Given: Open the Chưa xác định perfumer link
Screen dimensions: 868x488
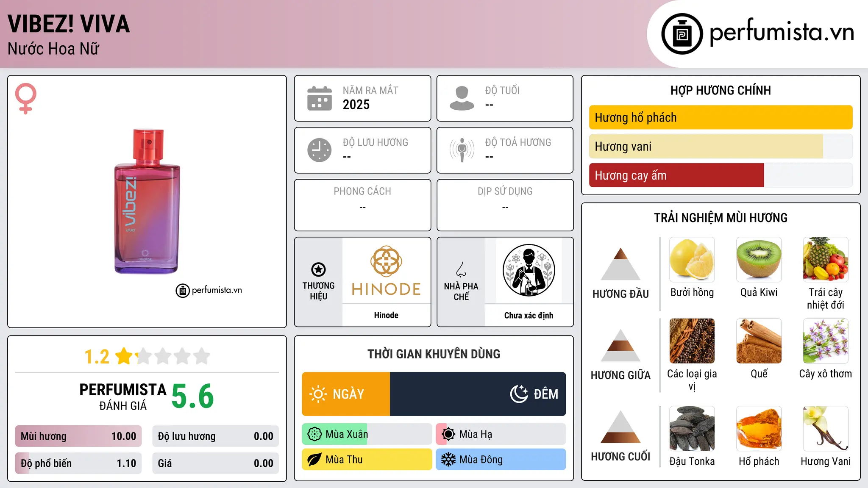Looking at the screenshot, I should 529,315.
